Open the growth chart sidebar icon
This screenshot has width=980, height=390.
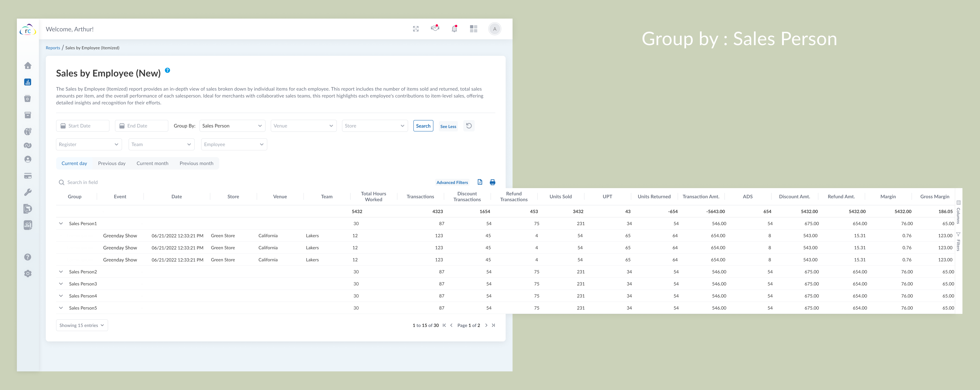click(28, 225)
